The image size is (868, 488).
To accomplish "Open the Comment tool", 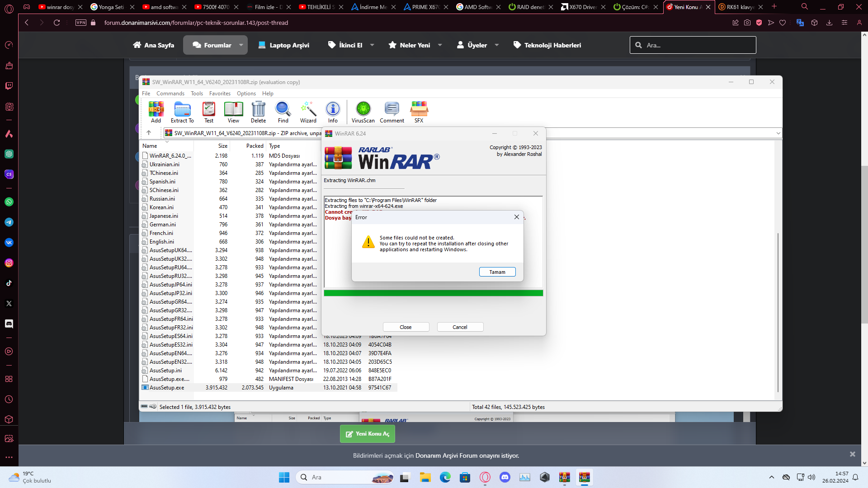I will pos(392,112).
